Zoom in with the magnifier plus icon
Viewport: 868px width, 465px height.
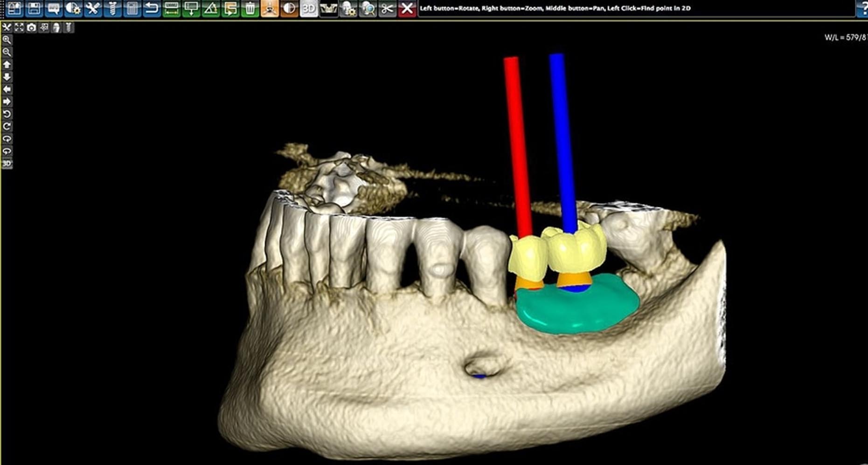point(7,40)
